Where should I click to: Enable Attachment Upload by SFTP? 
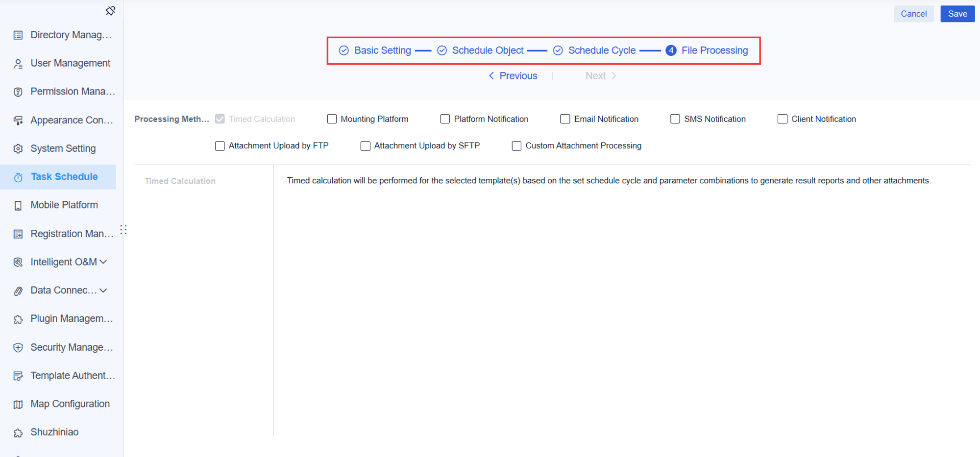[365, 145]
